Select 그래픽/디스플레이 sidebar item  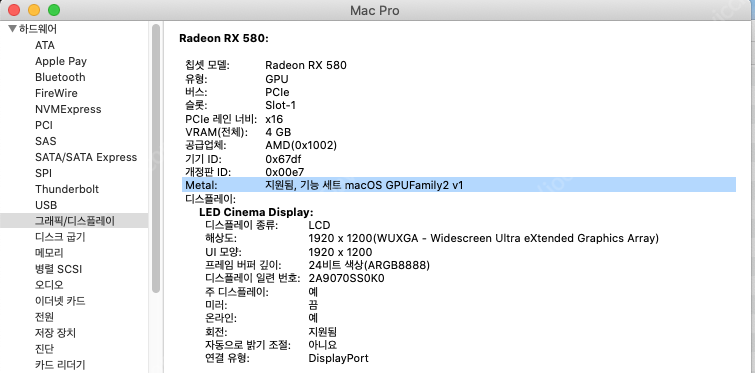74,221
